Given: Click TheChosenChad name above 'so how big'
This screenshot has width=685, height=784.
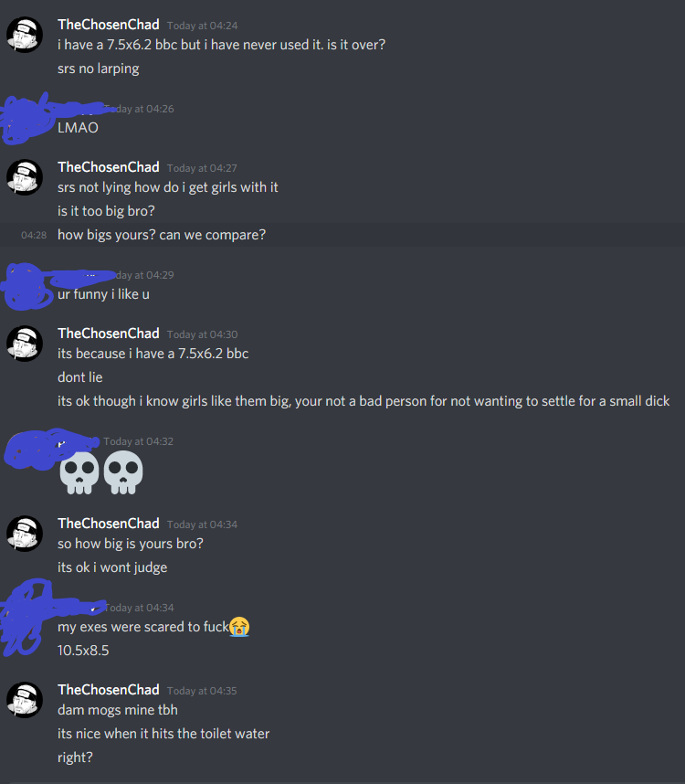Looking at the screenshot, I should [109, 524].
